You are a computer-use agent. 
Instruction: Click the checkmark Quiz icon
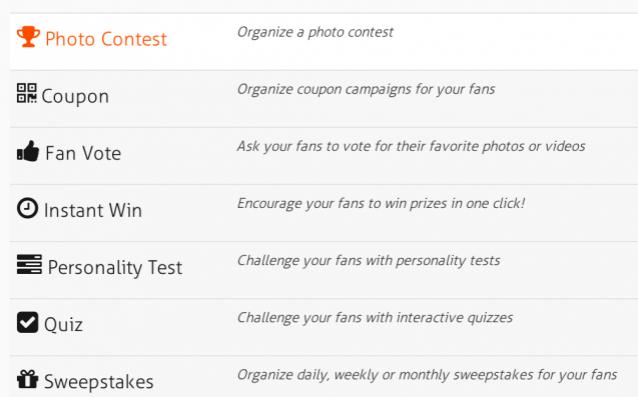click(x=27, y=322)
